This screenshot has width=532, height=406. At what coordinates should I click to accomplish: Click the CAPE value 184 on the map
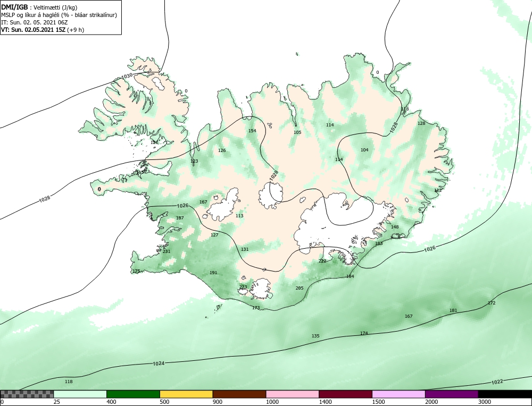[x=350, y=276]
